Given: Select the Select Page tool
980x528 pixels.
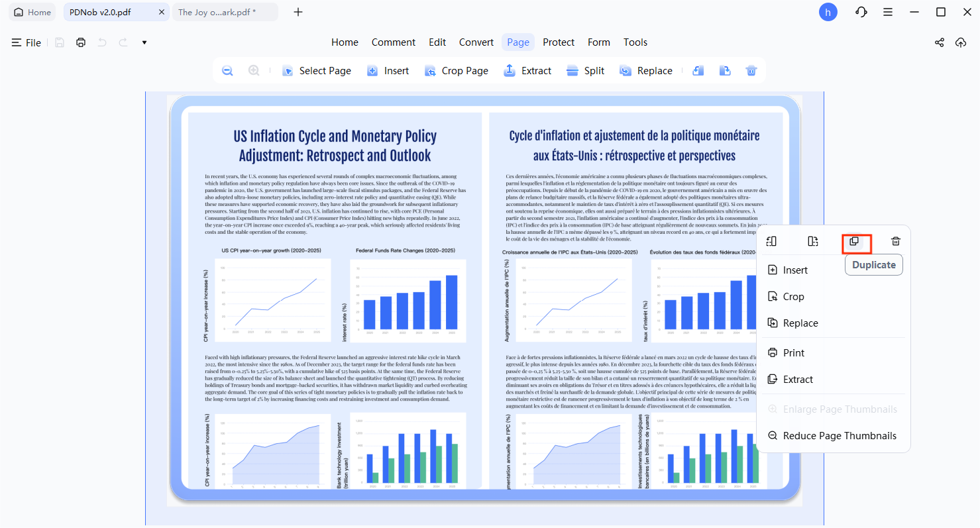Looking at the screenshot, I should point(317,70).
